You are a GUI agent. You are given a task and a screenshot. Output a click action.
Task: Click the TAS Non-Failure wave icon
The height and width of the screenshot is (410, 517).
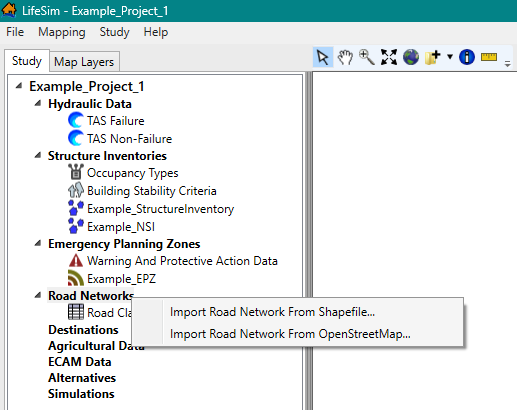click(x=76, y=138)
